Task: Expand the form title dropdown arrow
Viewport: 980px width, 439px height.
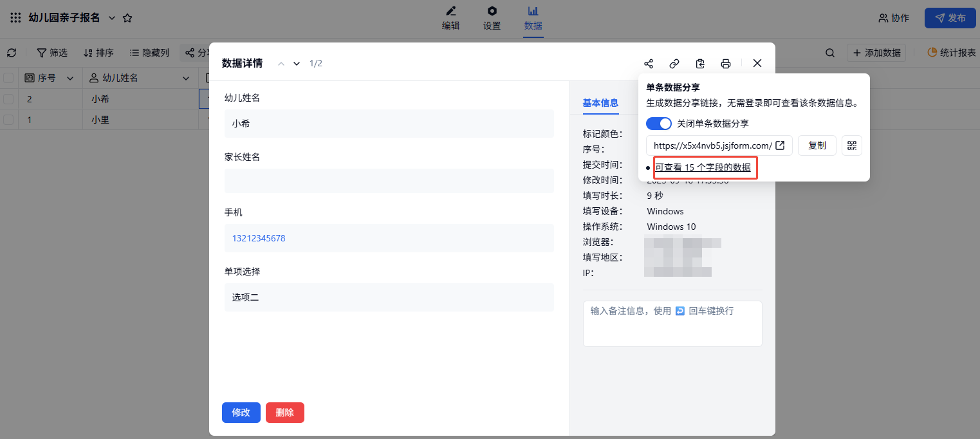Action: point(112,18)
